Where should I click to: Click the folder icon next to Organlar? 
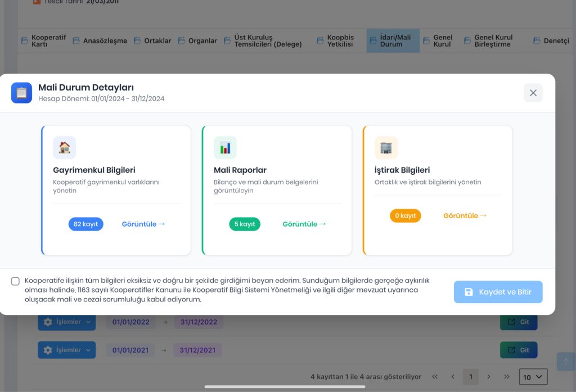182,41
